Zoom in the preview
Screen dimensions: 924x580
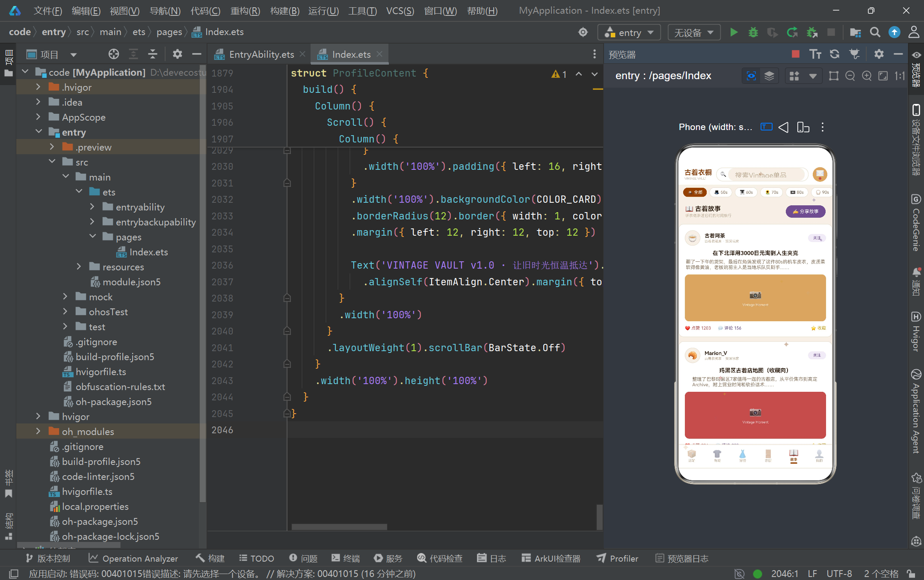867,76
